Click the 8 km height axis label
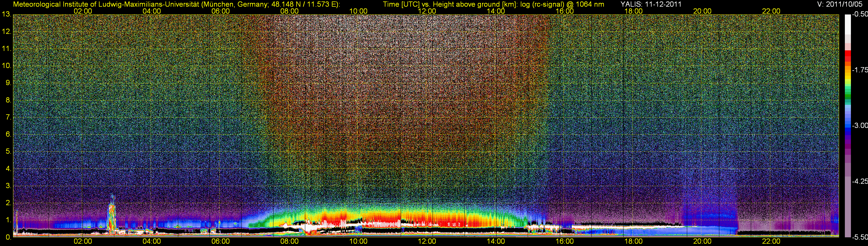The image size is (868, 246). 8,100
